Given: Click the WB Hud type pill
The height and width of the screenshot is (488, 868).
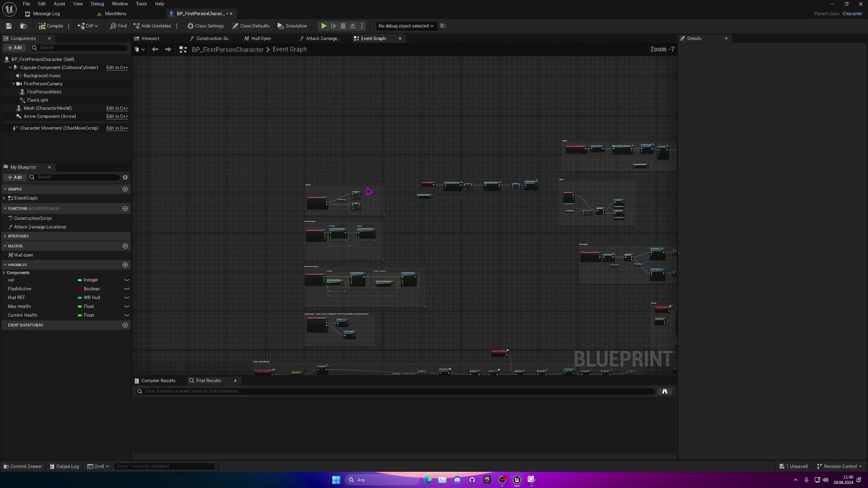Looking at the screenshot, I should [89, 297].
